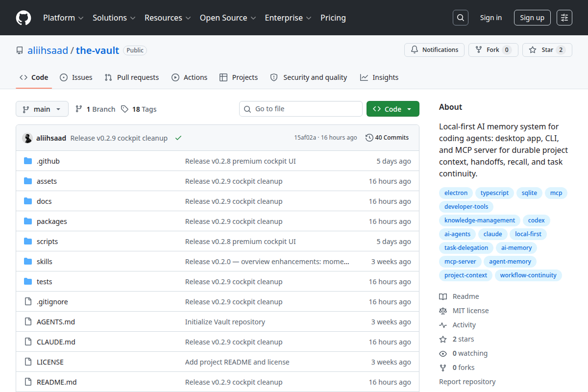Click the book icon beside Readme
This screenshot has height=392, width=588.
[x=443, y=296]
